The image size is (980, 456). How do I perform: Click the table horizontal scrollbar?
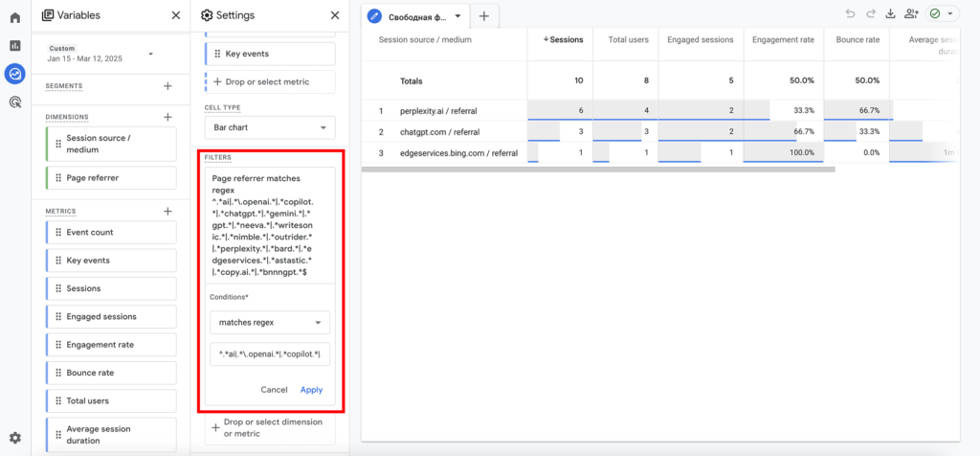598,169
